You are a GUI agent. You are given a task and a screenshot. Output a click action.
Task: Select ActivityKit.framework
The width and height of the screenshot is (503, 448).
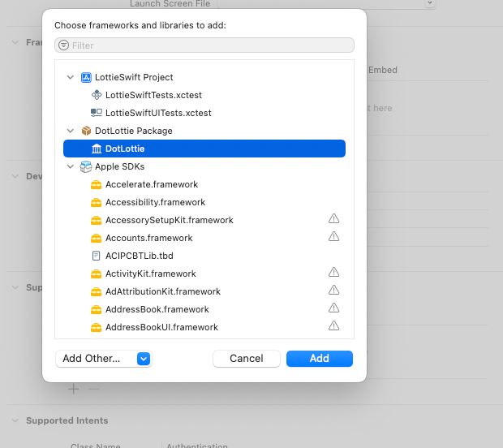coord(151,274)
